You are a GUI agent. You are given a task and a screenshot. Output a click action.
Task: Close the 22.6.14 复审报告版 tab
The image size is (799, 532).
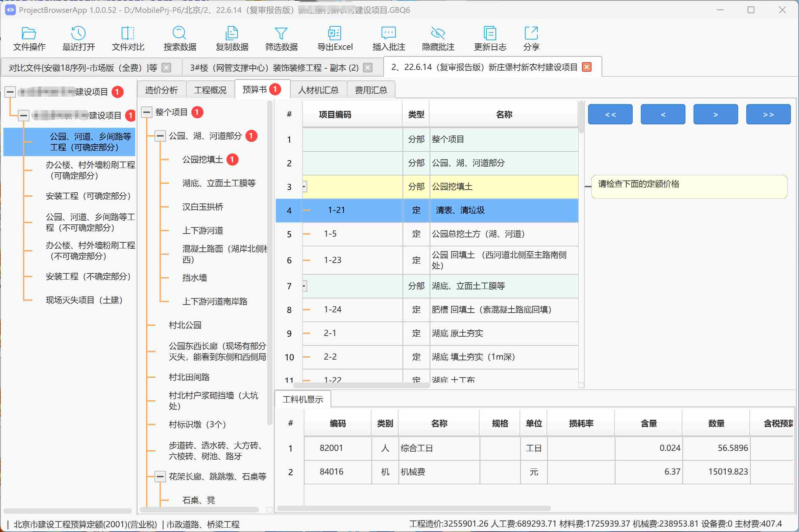(x=587, y=67)
